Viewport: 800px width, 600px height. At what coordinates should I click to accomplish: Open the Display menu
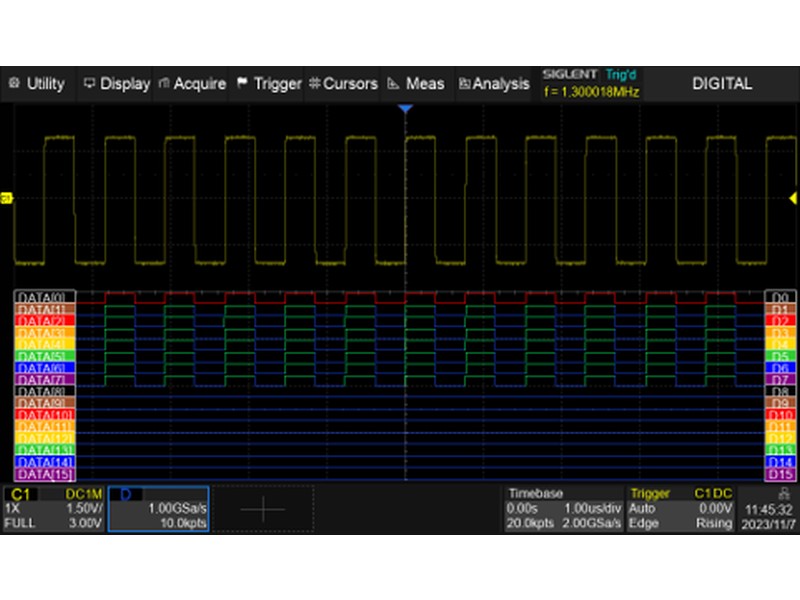(116, 84)
